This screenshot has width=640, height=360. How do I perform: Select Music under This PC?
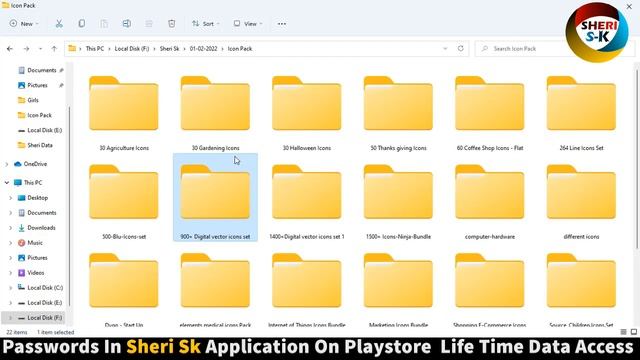30,243
